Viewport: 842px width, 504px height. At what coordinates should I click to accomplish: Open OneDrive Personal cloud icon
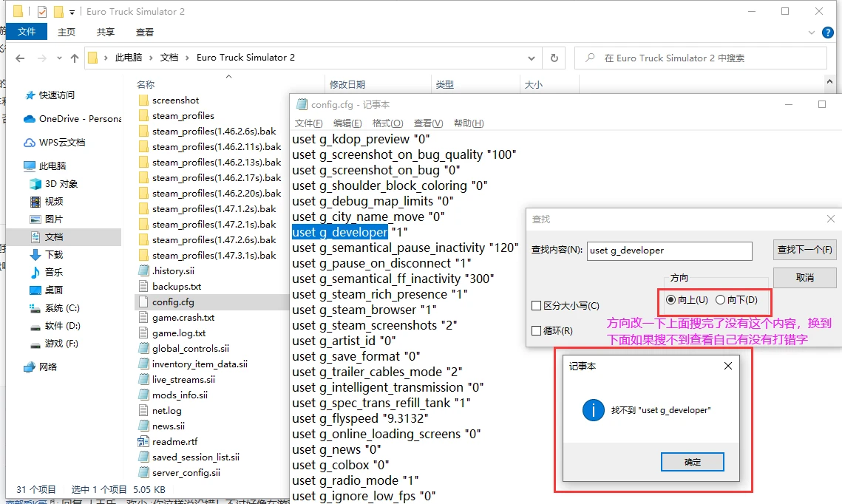point(30,119)
